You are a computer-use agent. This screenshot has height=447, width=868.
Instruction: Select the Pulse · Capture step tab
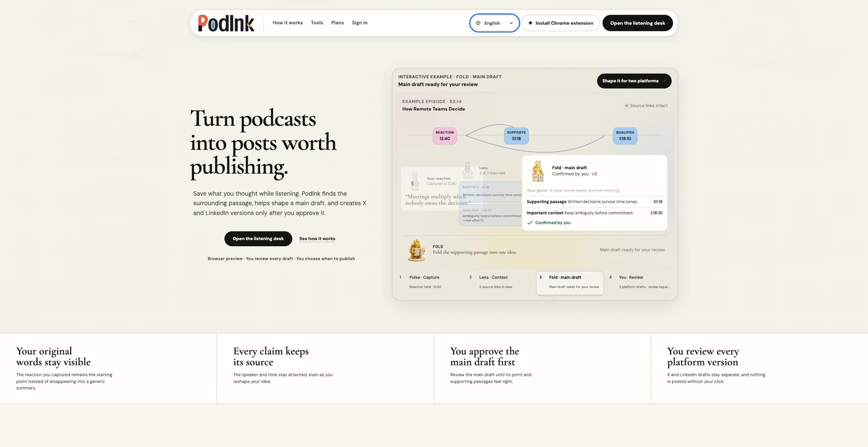coord(431,282)
